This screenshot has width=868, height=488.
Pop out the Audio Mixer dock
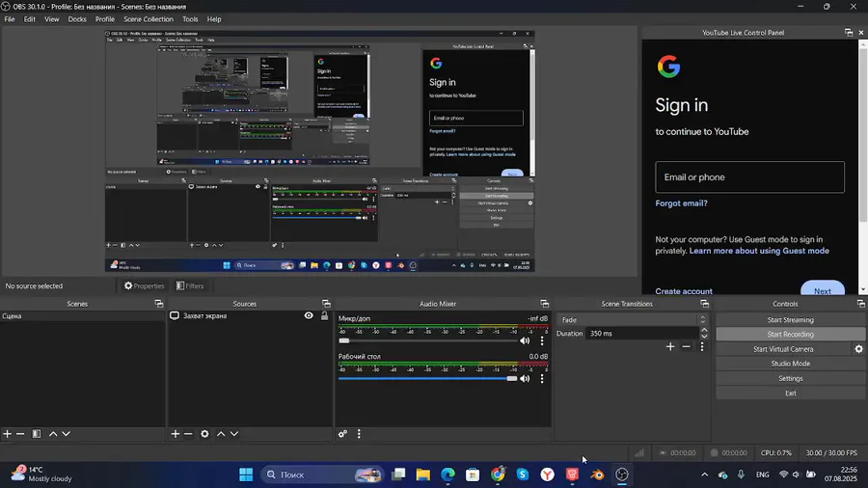coord(545,304)
